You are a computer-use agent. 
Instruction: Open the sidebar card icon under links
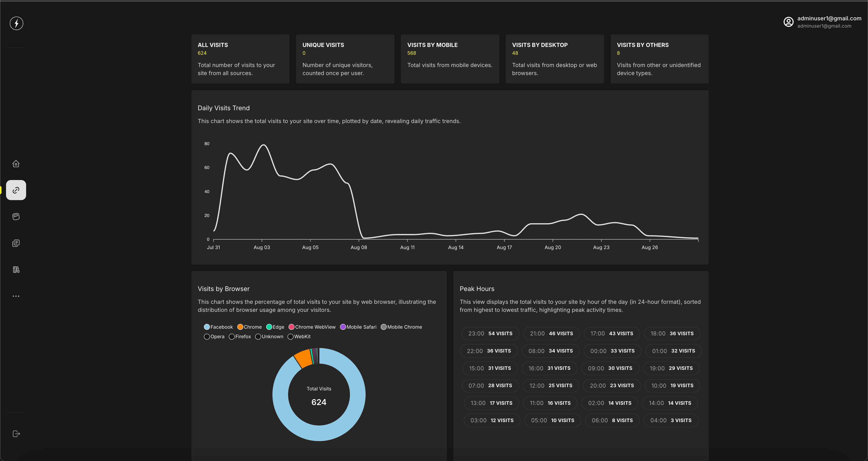pyautogui.click(x=16, y=217)
